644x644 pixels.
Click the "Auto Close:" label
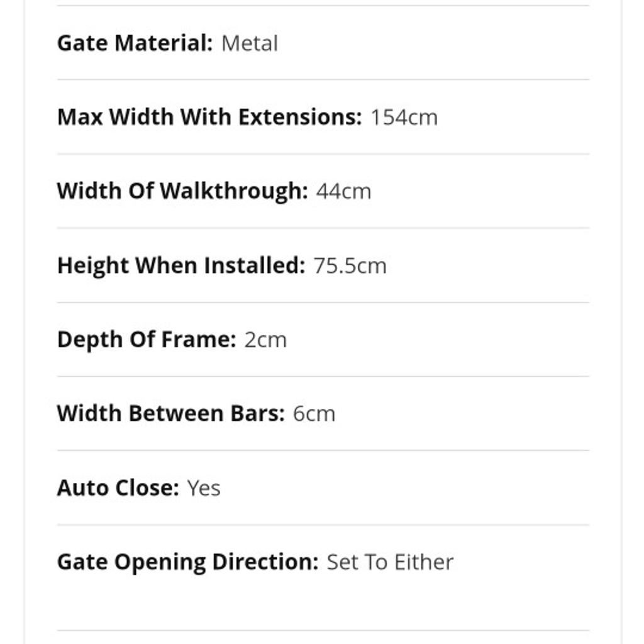[x=118, y=488]
